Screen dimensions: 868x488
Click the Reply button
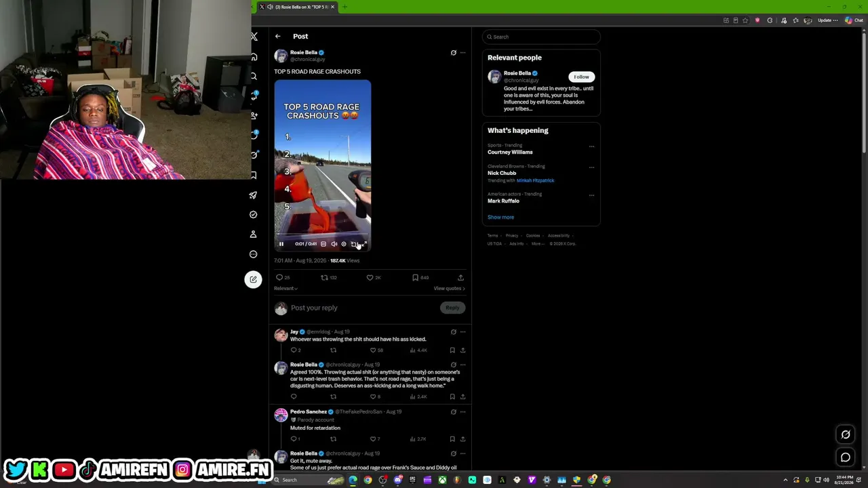[452, 308]
